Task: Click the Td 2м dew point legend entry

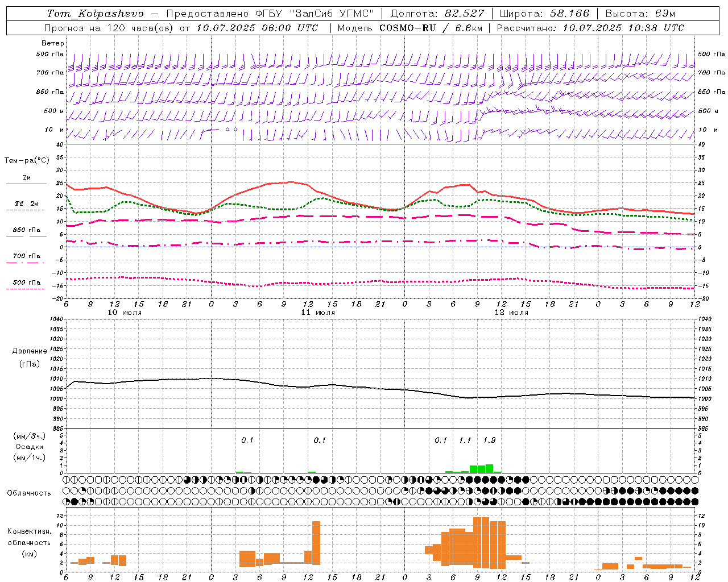Action: [26, 203]
